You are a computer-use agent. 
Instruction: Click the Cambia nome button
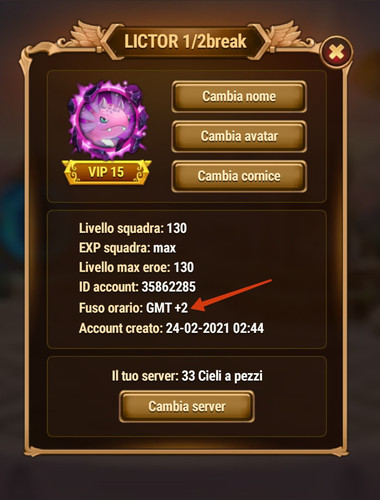(239, 96)
